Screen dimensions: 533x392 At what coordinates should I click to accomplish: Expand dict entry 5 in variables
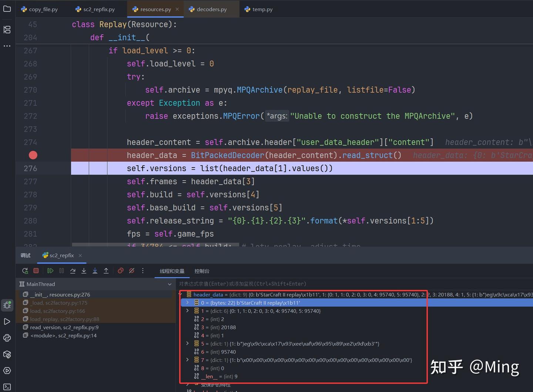pyautogui.click(x=187, y=344)
